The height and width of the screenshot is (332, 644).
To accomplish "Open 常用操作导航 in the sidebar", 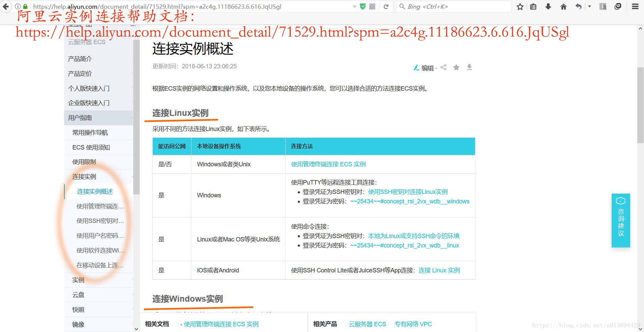I will coord(90,133).
